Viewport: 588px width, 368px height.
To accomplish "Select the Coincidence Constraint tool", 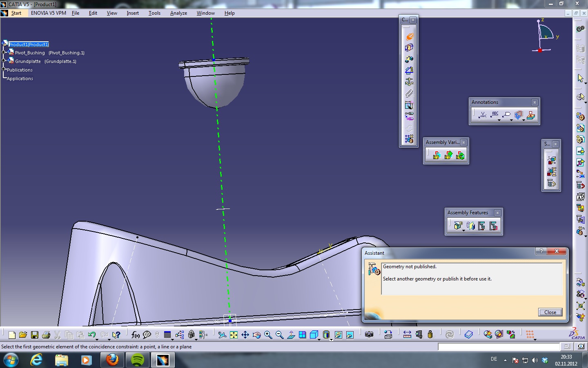I will click(x=409, y=36).
